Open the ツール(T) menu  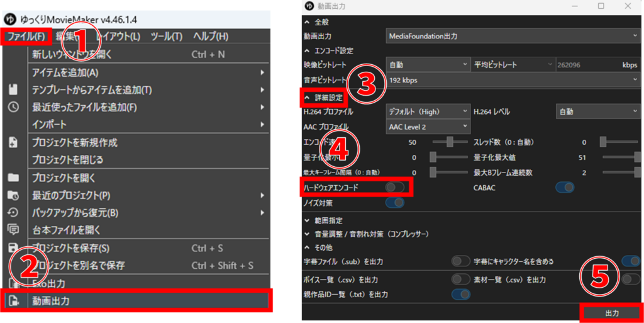click(166, 36)
